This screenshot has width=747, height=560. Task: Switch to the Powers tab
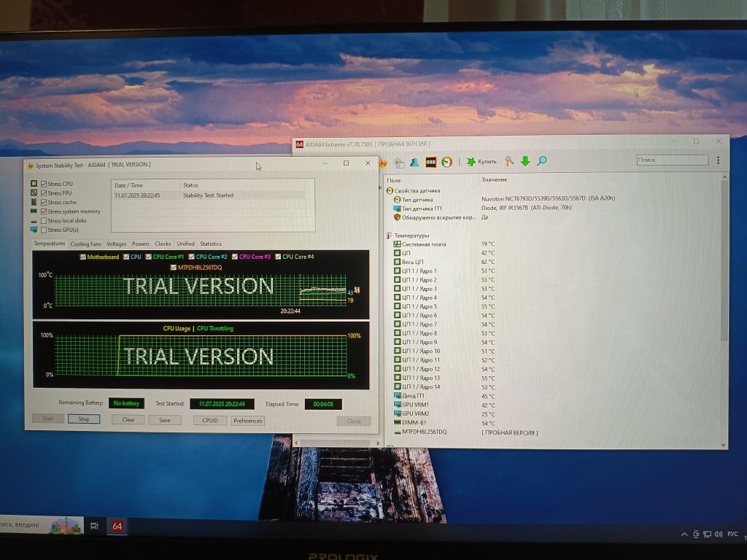(x=141, y=244)
